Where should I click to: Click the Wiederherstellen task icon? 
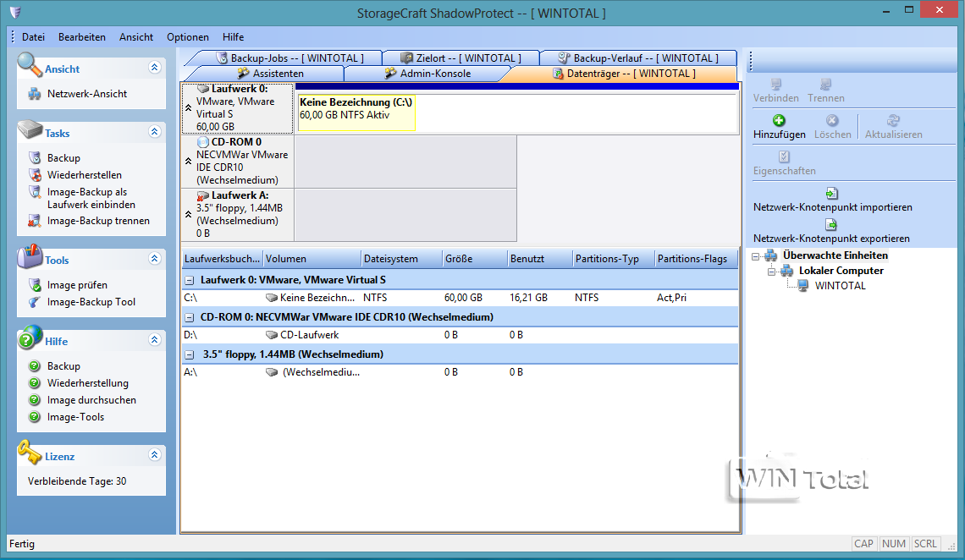[x=35, y=175]
